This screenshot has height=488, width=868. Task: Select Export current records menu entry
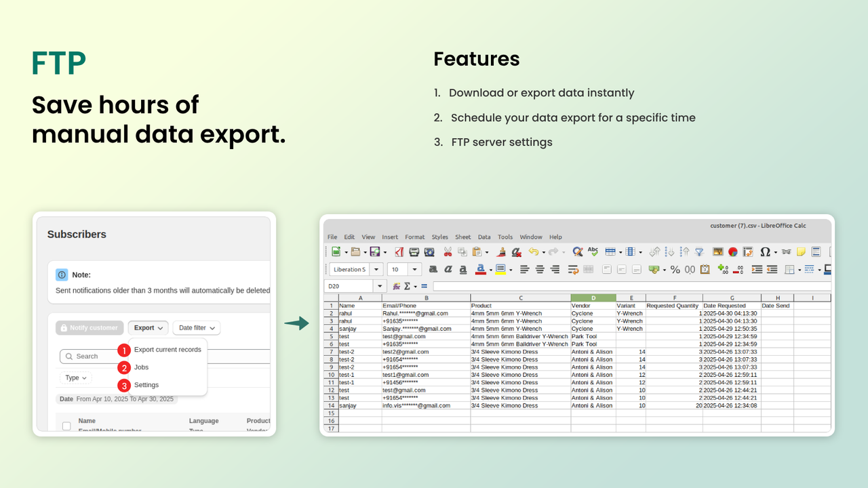tap(167, 350)
